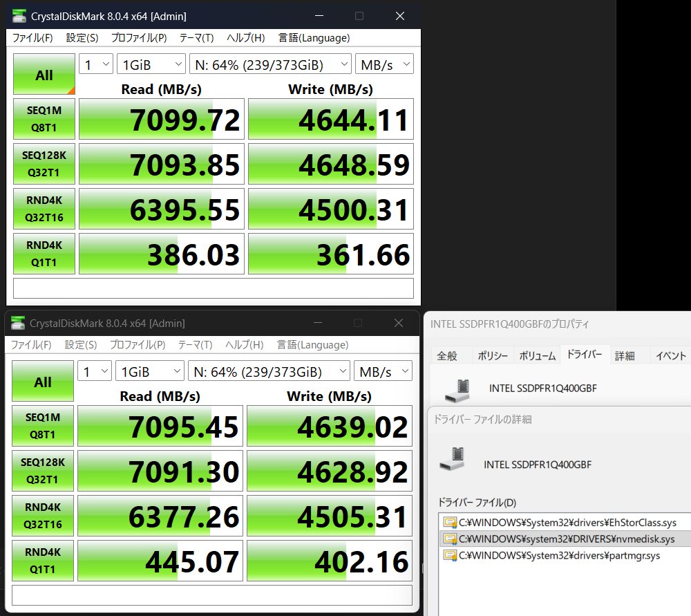Open 言語(Language) menu in top window
This screenshot has height=616, width=691.
point(314,38)
